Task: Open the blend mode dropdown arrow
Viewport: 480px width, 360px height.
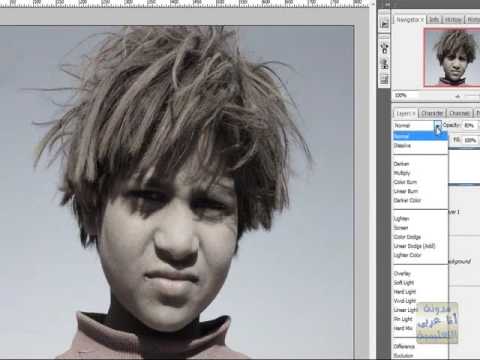Action: tap(438, 125)
